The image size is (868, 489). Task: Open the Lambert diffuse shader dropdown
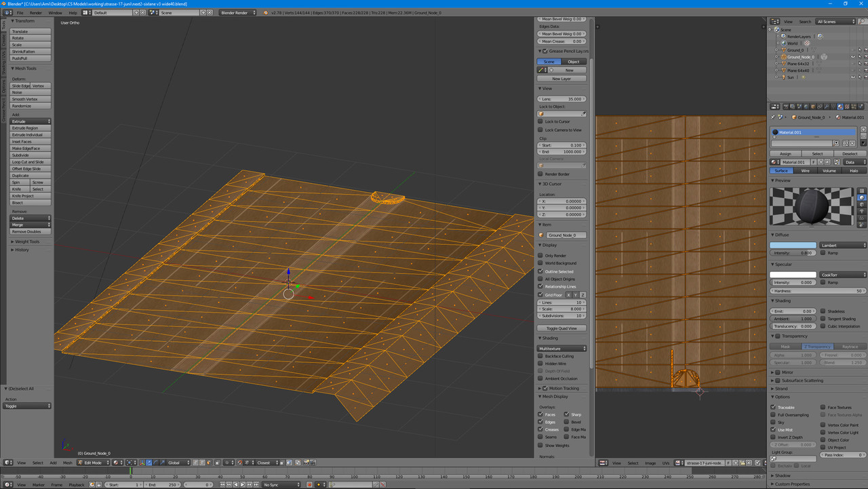tap(843, 245)
